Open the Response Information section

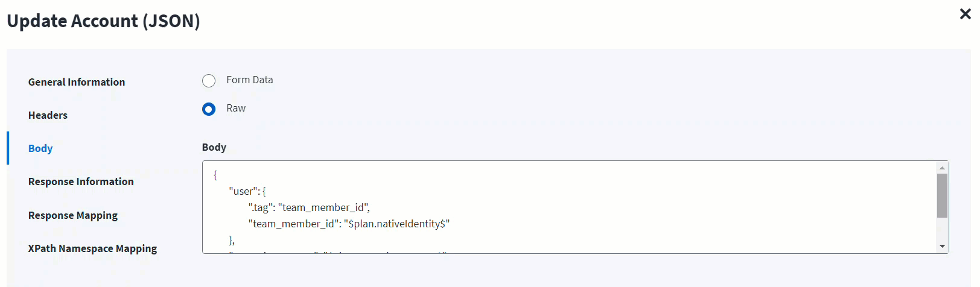point(81,181)
